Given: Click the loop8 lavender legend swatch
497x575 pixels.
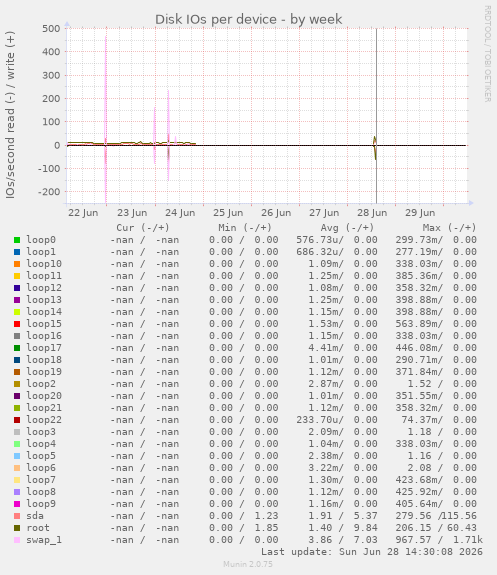Looking at the screenshot, I should tap(17, 492).
